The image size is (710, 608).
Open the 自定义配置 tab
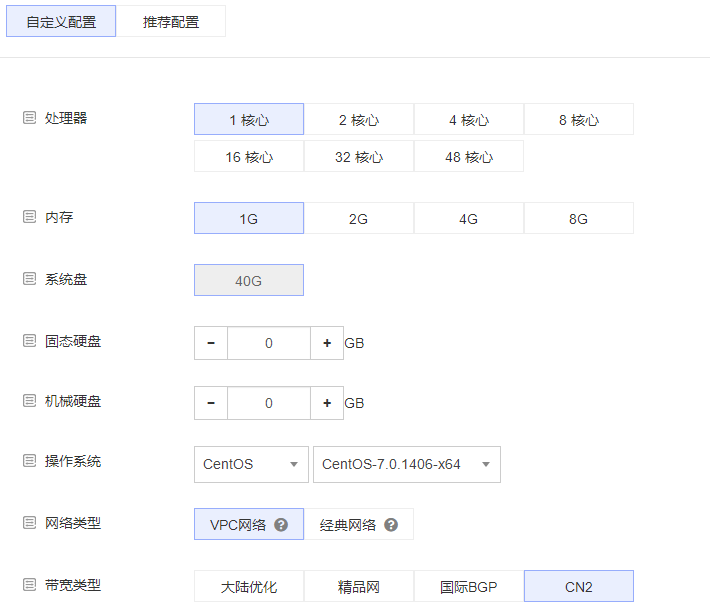coord(61,22)
